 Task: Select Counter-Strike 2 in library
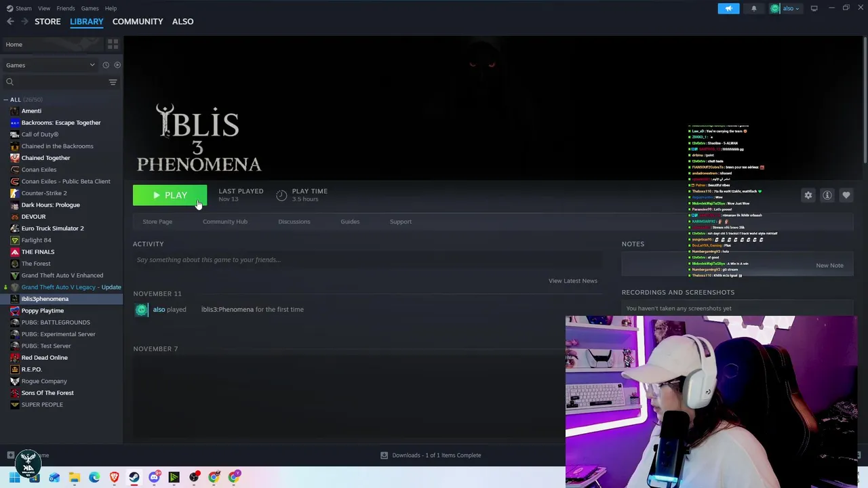[x=44, y=193]
